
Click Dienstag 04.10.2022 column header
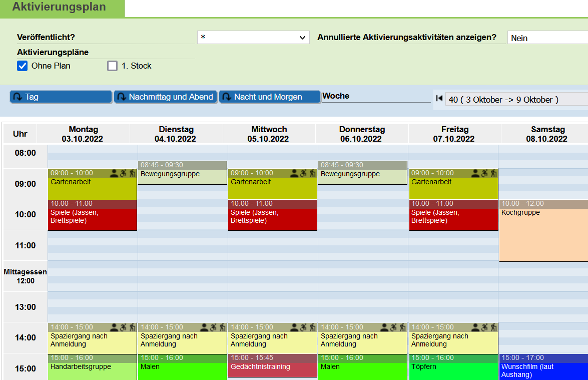(176, 134)
